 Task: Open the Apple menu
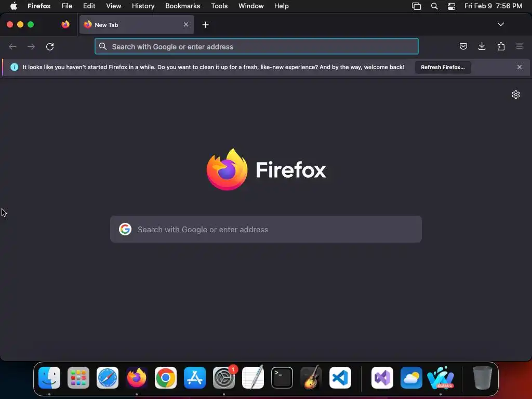tap(14, 6)
